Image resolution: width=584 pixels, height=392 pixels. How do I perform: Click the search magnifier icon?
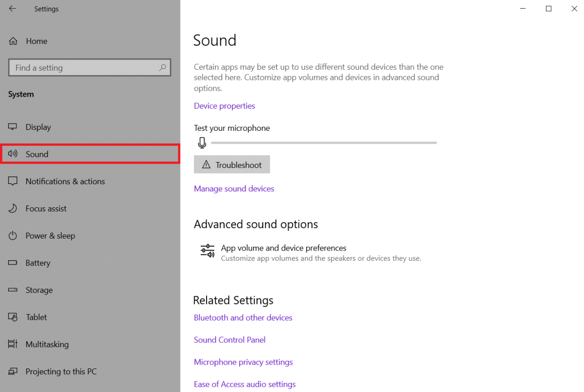pos(163,68)
